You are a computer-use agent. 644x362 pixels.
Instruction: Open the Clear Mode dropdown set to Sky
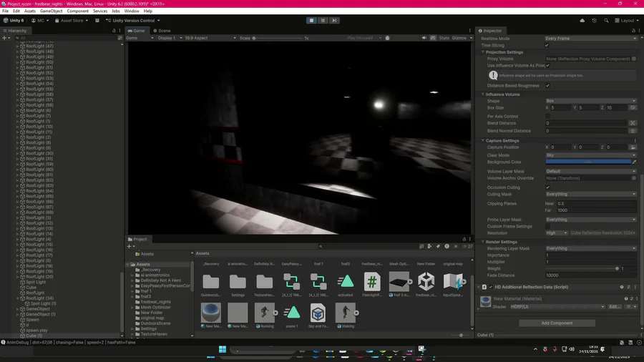coord(590,155)
